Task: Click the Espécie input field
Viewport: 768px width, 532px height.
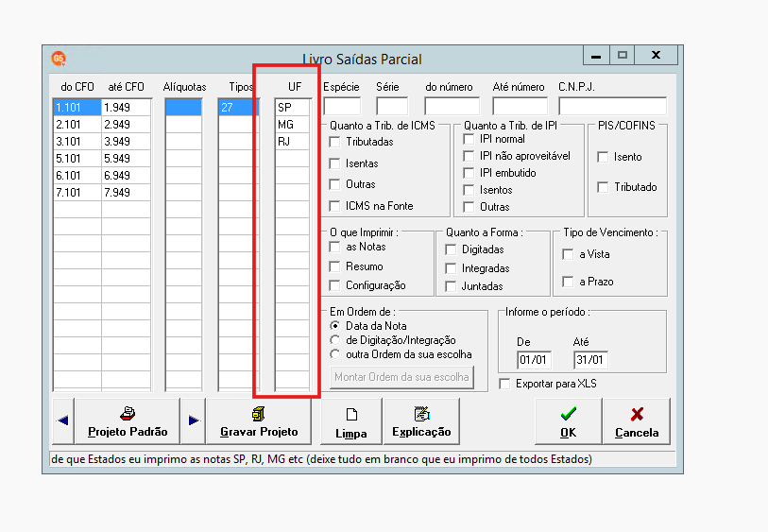Action: click(342, 106)
